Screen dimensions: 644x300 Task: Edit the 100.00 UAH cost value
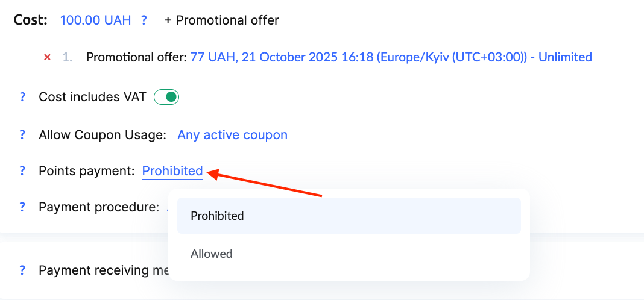coord(95,20)
